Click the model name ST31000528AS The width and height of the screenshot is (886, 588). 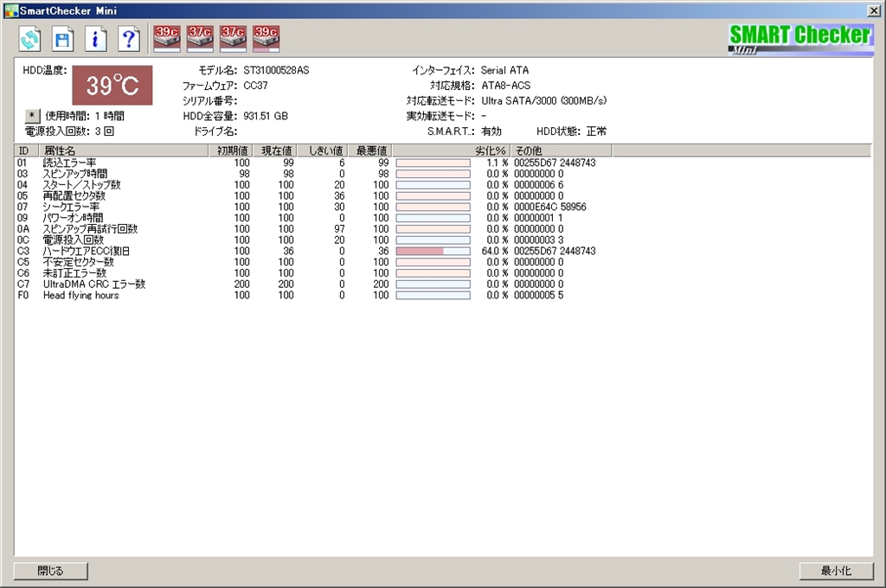point(276,70)
